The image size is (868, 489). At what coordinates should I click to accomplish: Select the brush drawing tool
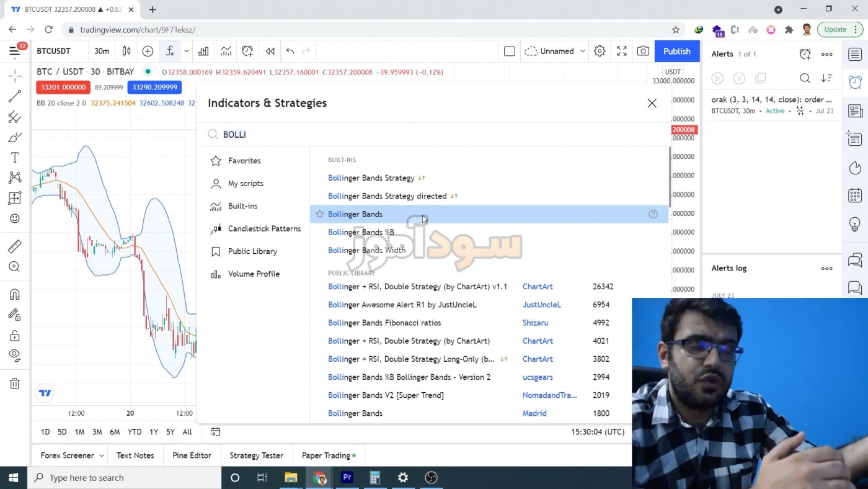(x=15, y=137)
